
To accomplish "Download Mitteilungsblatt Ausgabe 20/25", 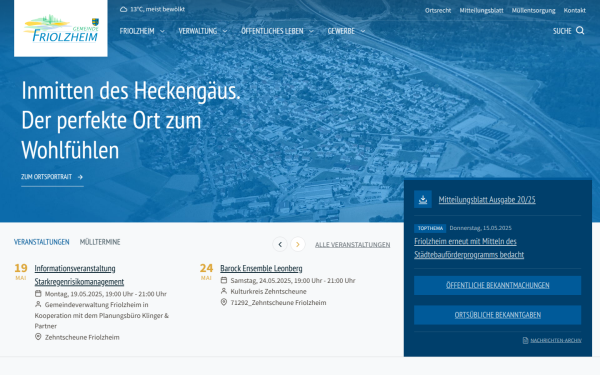I will (487, 199).
